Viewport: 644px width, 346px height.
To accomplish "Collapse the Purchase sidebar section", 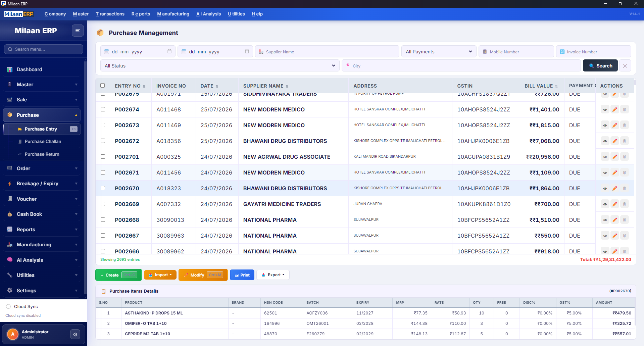I will (42, 115).
